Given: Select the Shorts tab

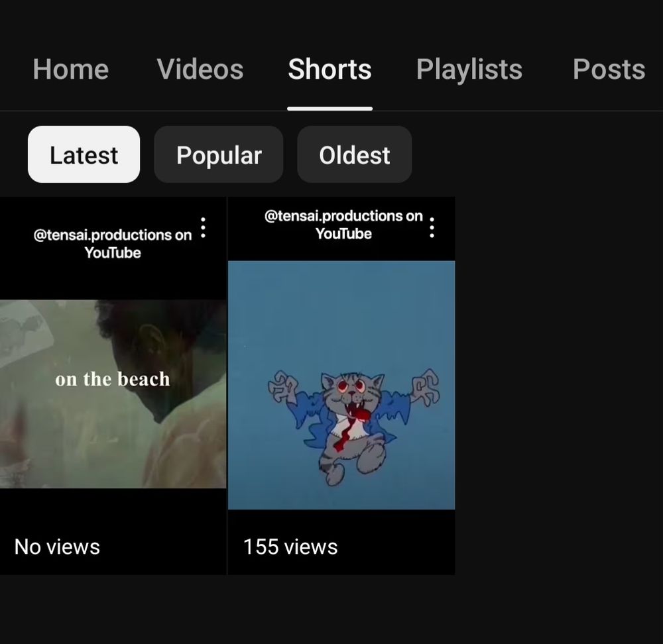Looking at the screenshot, I should 330,70.
